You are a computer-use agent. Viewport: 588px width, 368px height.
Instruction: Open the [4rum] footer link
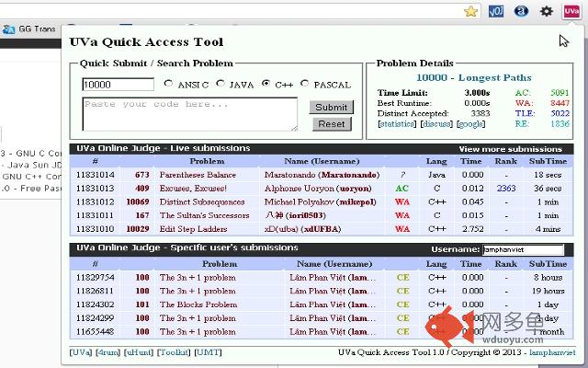(x=108, y=352)
